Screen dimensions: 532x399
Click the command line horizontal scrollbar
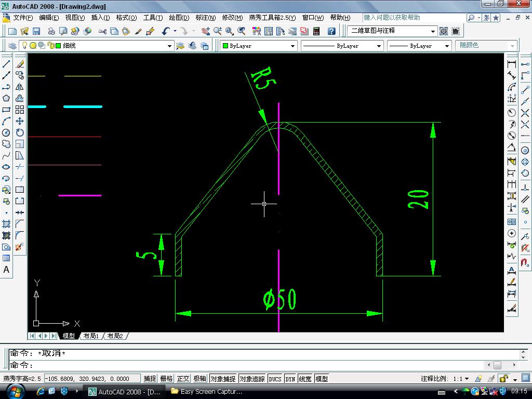point(501,365)
